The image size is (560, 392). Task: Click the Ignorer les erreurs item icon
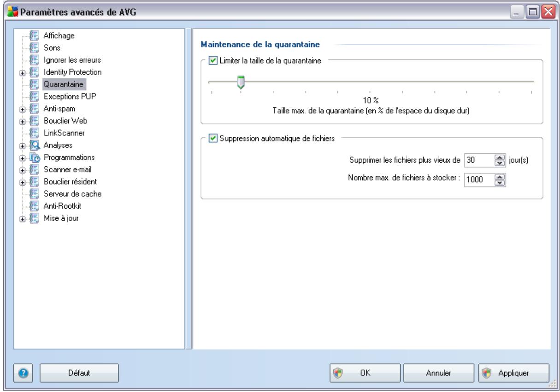(x=34, y=60)
